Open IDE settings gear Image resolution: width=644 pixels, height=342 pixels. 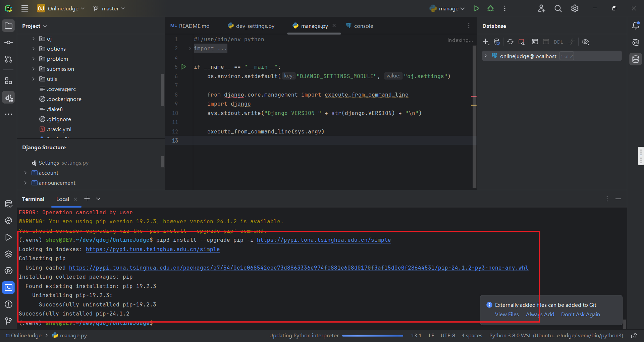(575, 8)
